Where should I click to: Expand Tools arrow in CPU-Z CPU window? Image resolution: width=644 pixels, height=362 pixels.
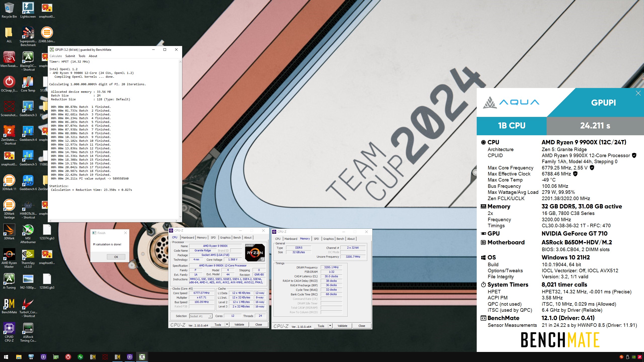coord(227,325)
